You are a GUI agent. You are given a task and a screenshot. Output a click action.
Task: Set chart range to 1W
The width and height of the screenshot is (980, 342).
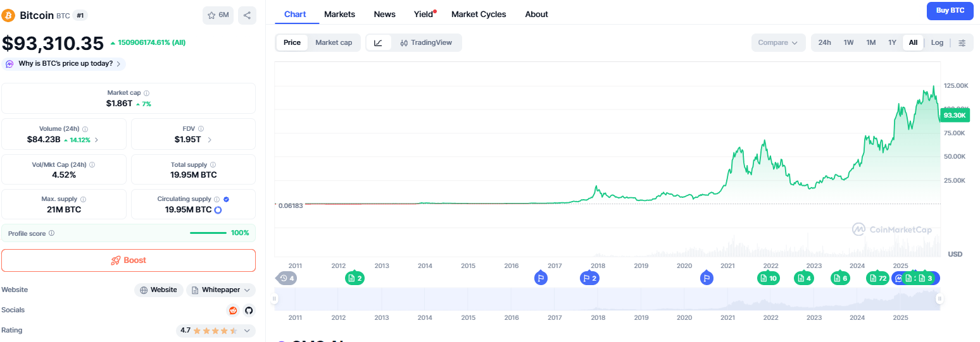pos(848,42)
